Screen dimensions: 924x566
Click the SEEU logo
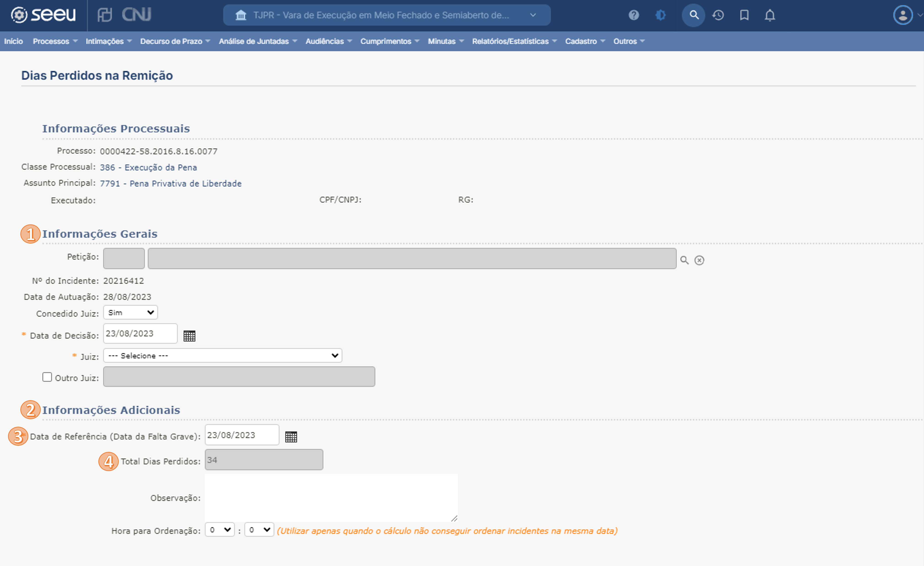point(43,15)
